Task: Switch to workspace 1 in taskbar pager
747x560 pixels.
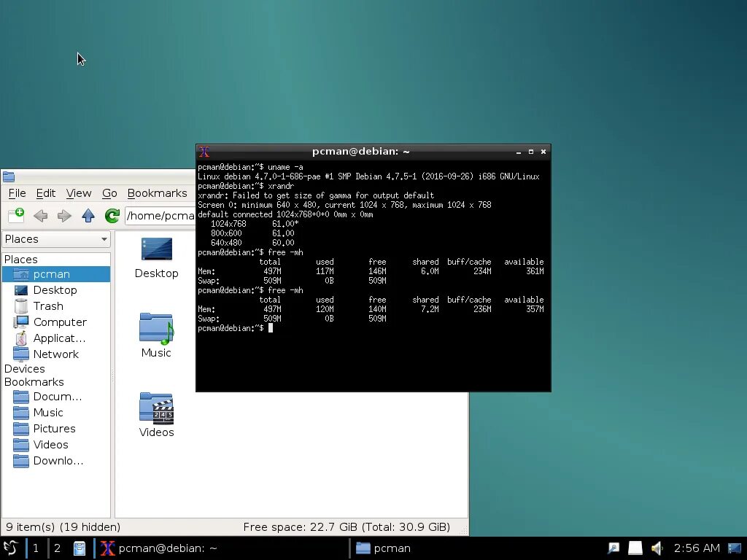Action: pos(36,548)
